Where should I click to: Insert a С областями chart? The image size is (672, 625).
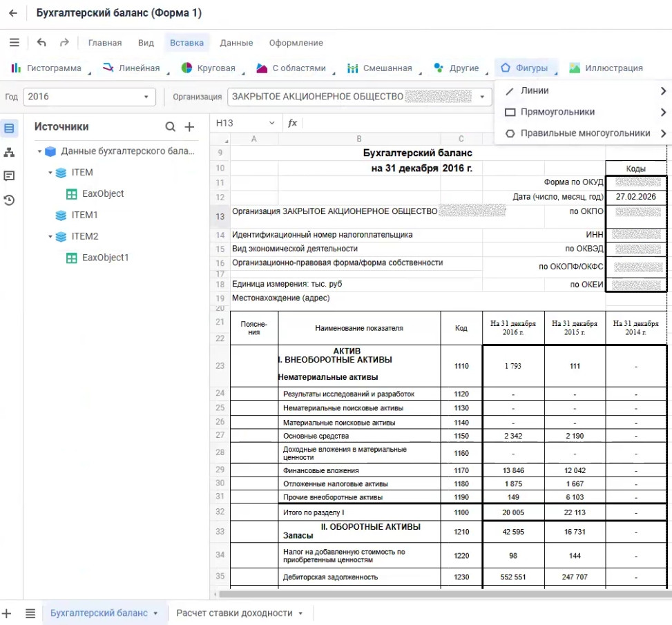[x=296, y=68]
